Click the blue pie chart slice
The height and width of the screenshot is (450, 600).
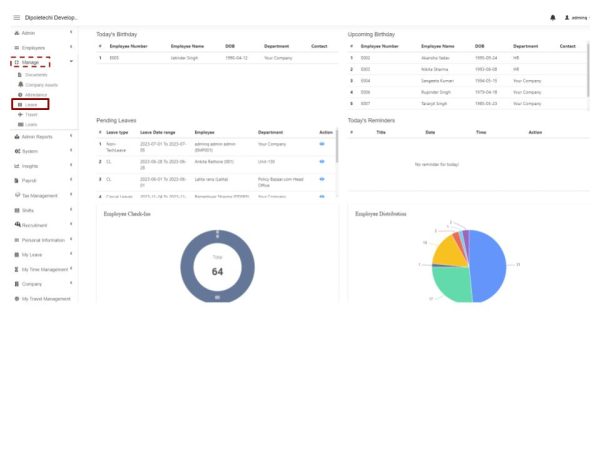pyautogui.click(x=490, y=266)
